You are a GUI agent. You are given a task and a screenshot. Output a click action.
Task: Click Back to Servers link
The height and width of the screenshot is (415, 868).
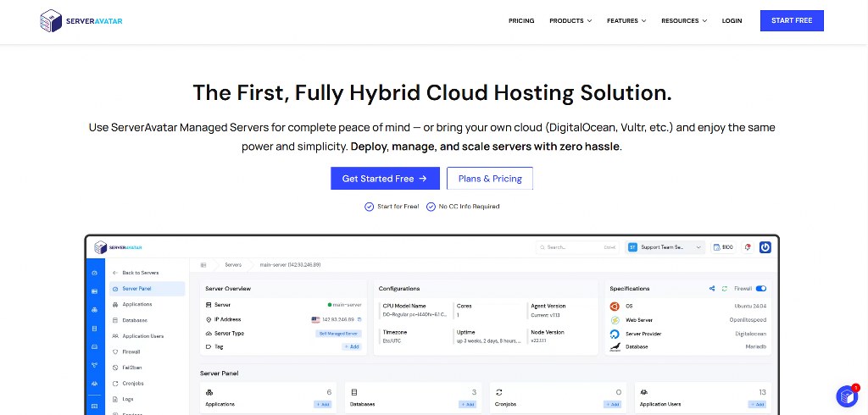coord(136,273)
